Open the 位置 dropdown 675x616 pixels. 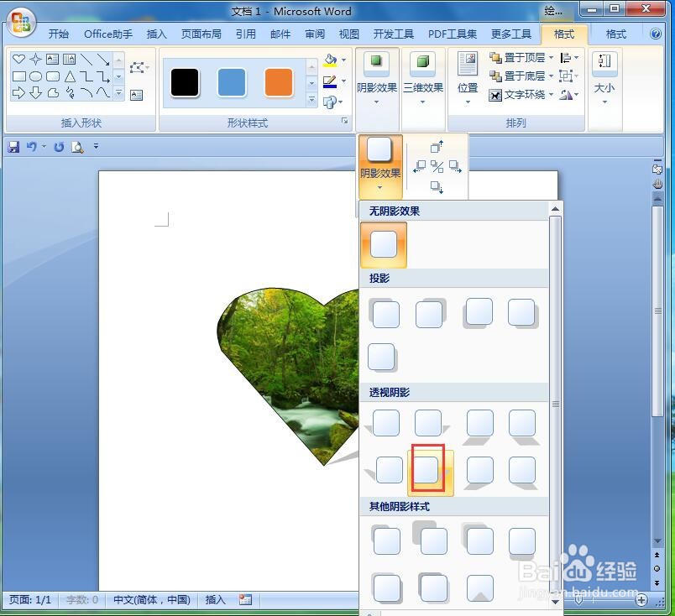[468, 80]
